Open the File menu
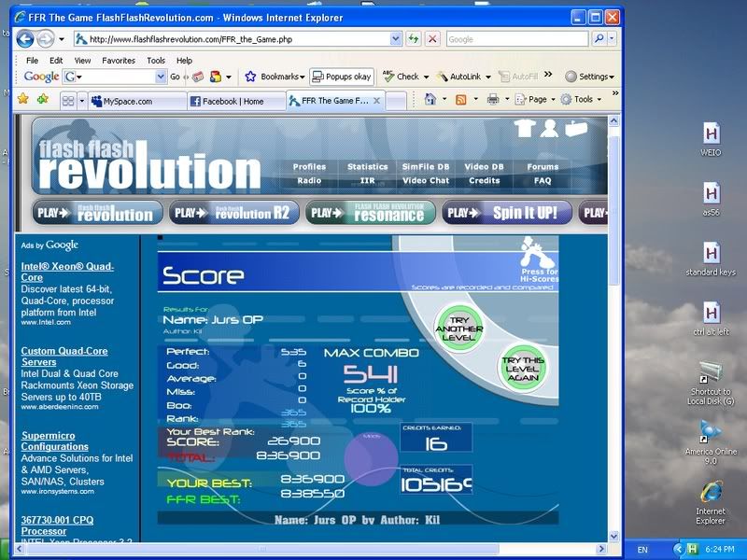The width and height of the screenshot is (747, 560). pyautogui.click(x=32, y=61)
